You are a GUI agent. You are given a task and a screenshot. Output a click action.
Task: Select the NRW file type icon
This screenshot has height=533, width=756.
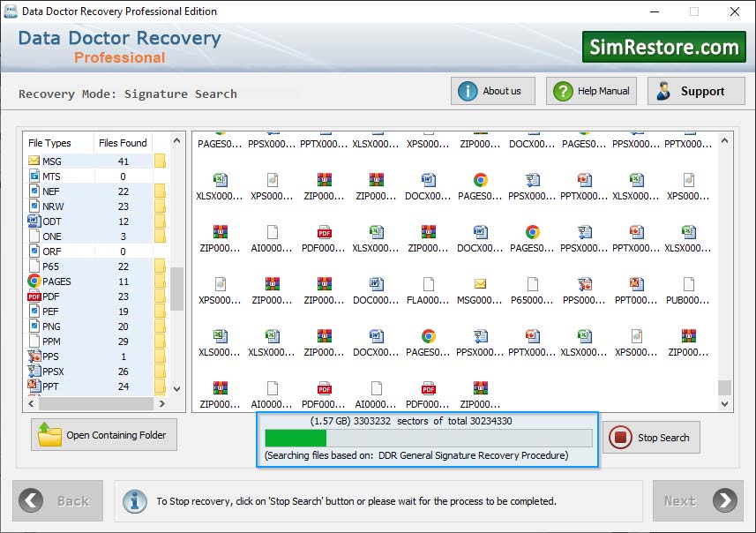[34, 206]
